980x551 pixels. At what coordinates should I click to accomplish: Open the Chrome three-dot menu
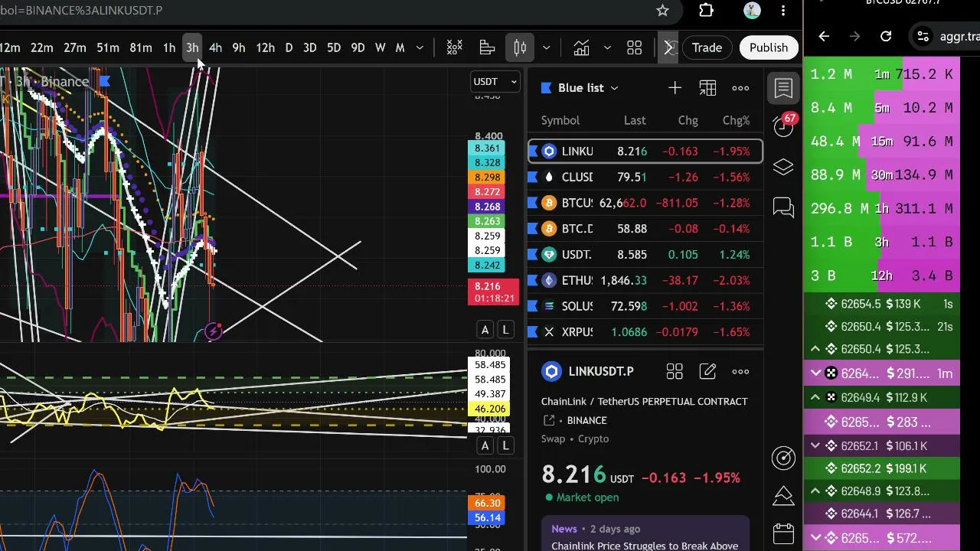[x=783, y=11]
